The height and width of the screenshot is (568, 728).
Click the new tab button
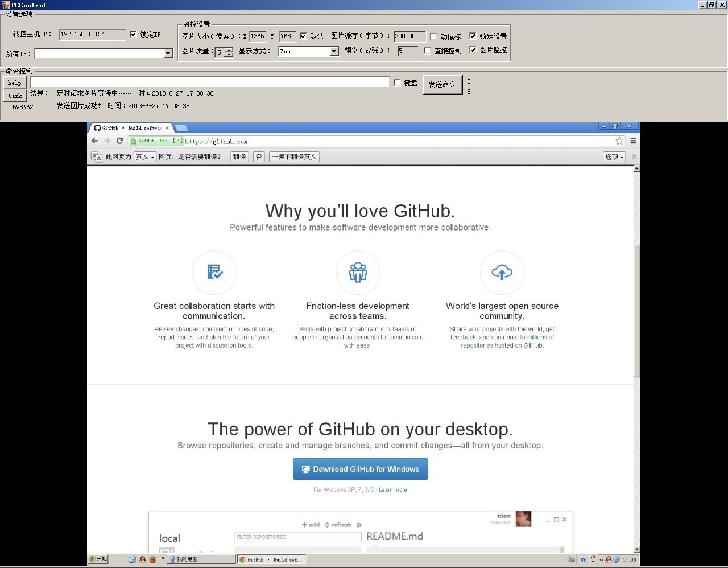tap(181, 128)
